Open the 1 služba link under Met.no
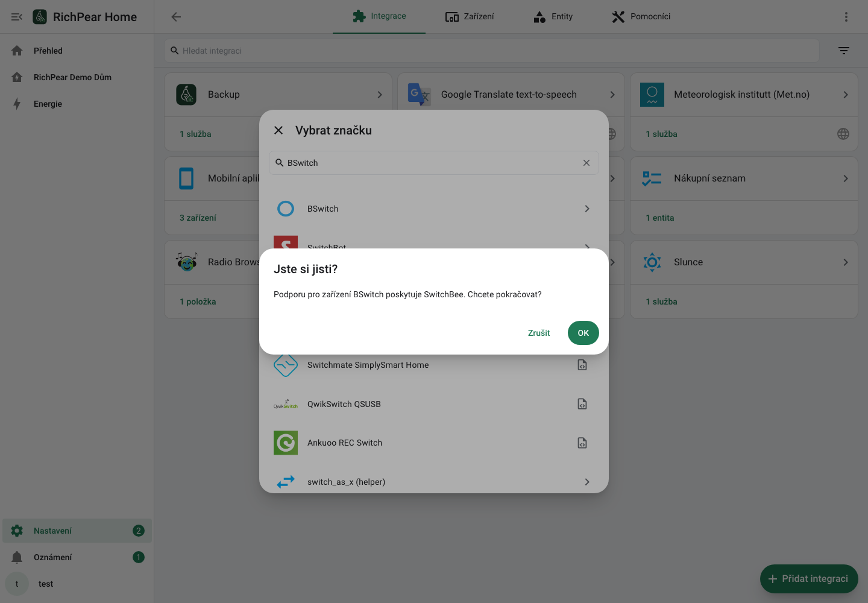Screen dimensions: 868x603 [661, 134]
